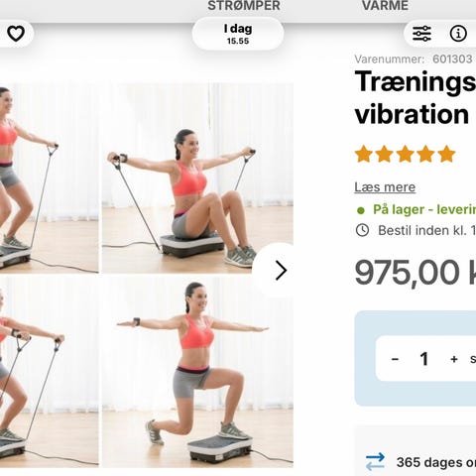Click the info circle icon
The height and width of the screenshot is (476, 476).
click(x=458, y=34)
